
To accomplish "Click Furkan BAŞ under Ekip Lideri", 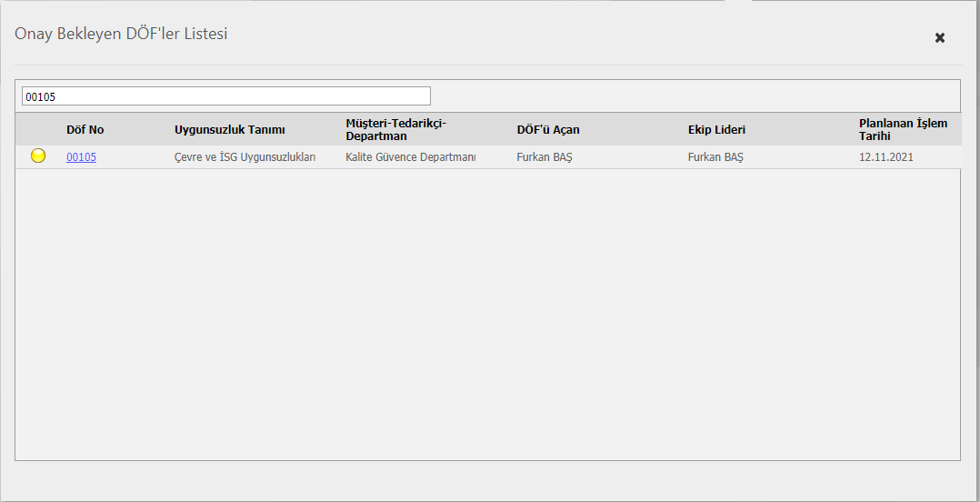I will [715, 157].
